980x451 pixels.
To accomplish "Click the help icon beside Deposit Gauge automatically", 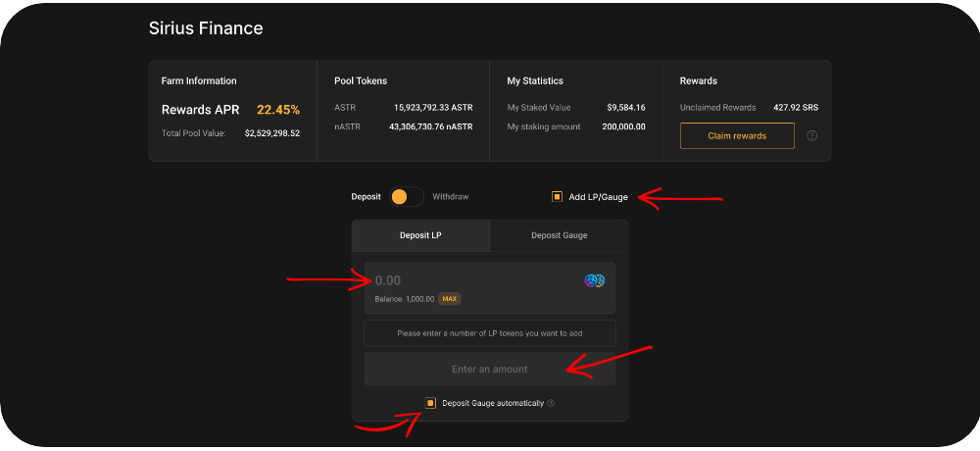I will [551, 403].
